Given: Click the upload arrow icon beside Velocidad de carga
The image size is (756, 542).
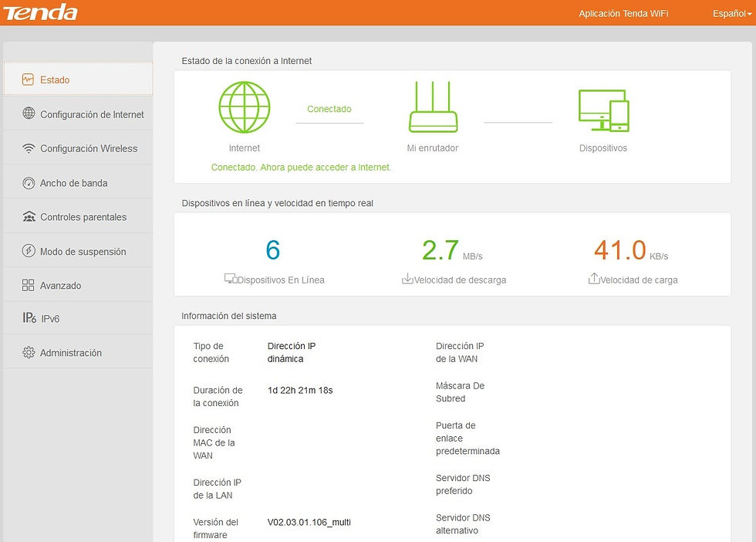Looking at the screenshot, I should (x=594, y=279).
